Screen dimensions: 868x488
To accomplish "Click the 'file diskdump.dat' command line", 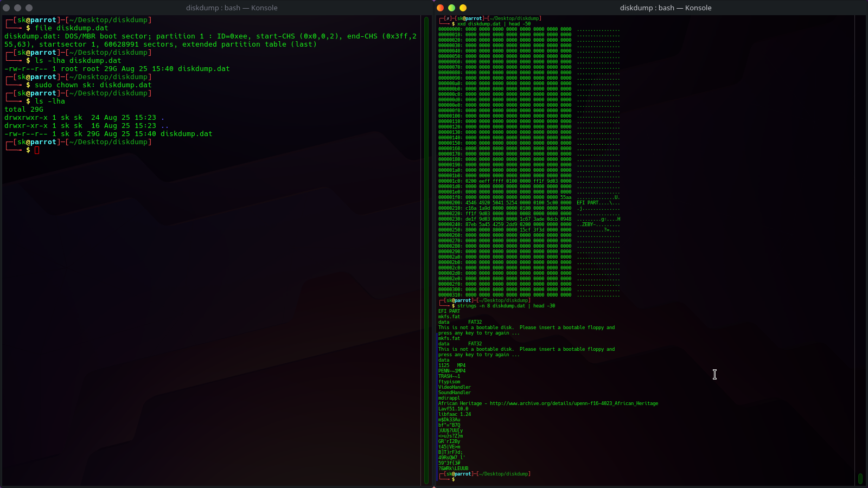I will pos(71,28).
